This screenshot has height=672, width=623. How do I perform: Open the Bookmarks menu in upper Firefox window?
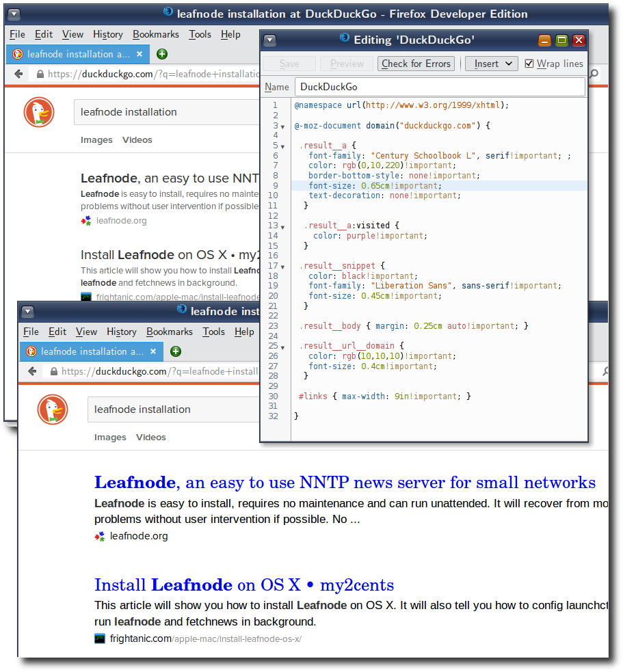(x=156, y=35)
